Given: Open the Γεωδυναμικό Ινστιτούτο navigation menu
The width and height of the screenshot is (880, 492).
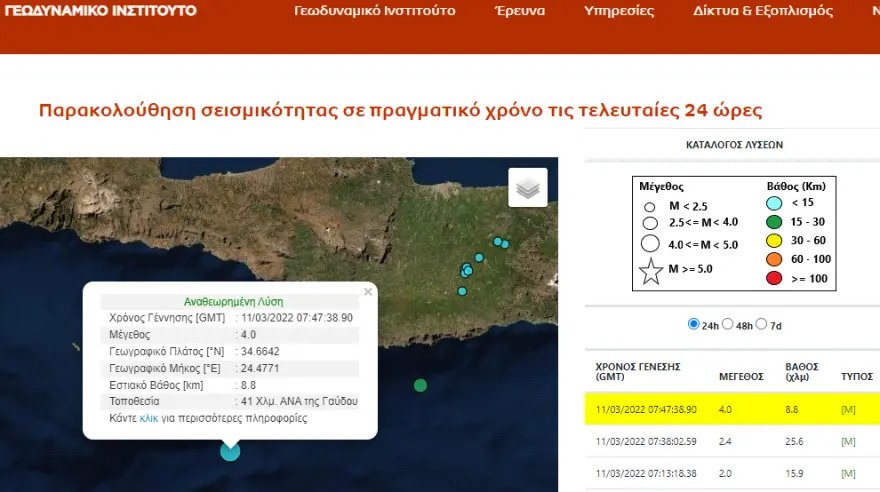Looking at the screenshot, I should click(x=375, y=12).
